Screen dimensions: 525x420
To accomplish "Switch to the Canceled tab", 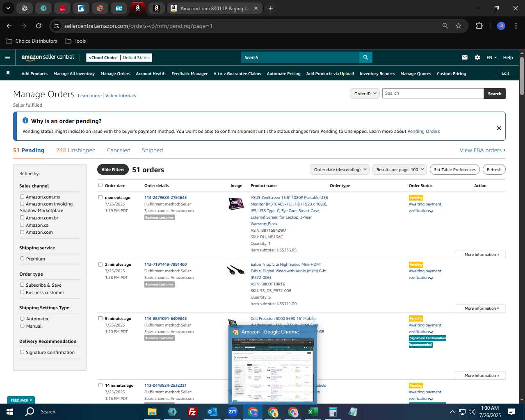I will tap(119, 150).
